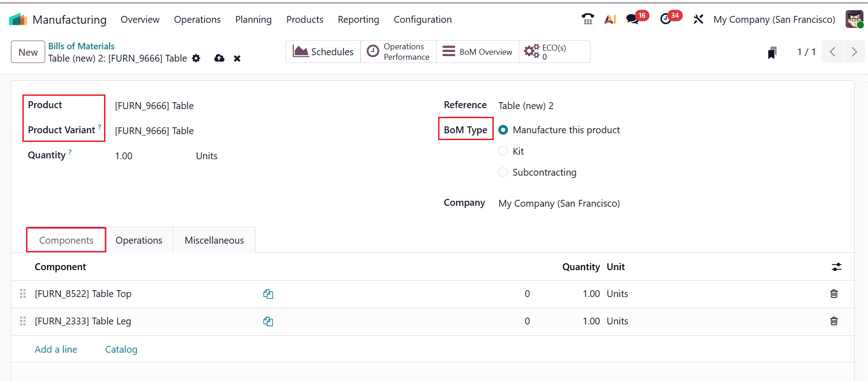
Task: Click Table Leg quantity 1.00 cell
Action: tap(591, 321)
